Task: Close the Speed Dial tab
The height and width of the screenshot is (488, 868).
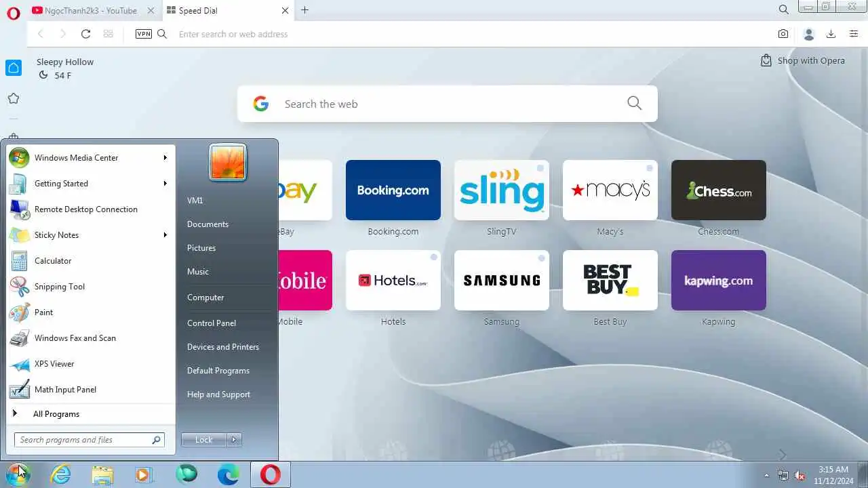Action: 285,10
